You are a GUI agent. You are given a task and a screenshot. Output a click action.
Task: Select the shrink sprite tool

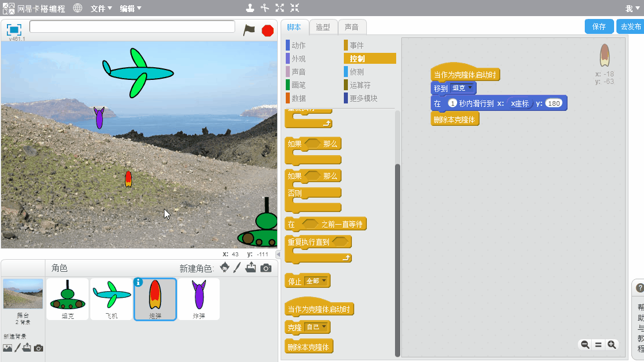[294, 8]
